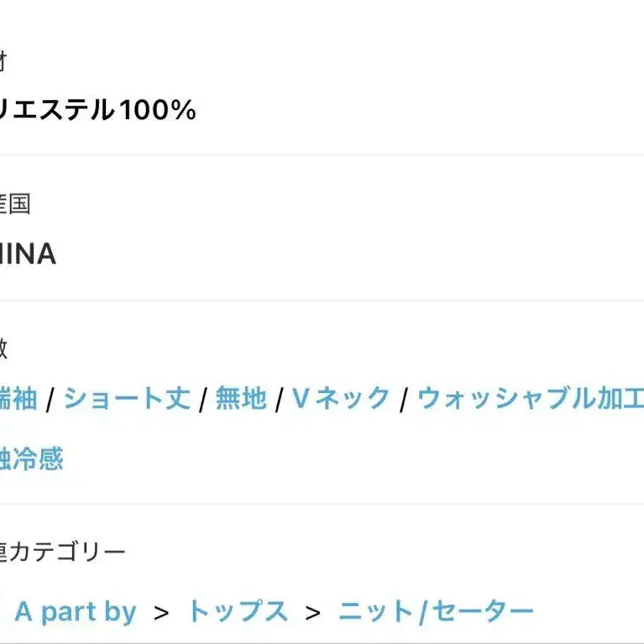The image size is (644, 644).
Task: Click the arrow between A part by and トップス
Action: 161,613
